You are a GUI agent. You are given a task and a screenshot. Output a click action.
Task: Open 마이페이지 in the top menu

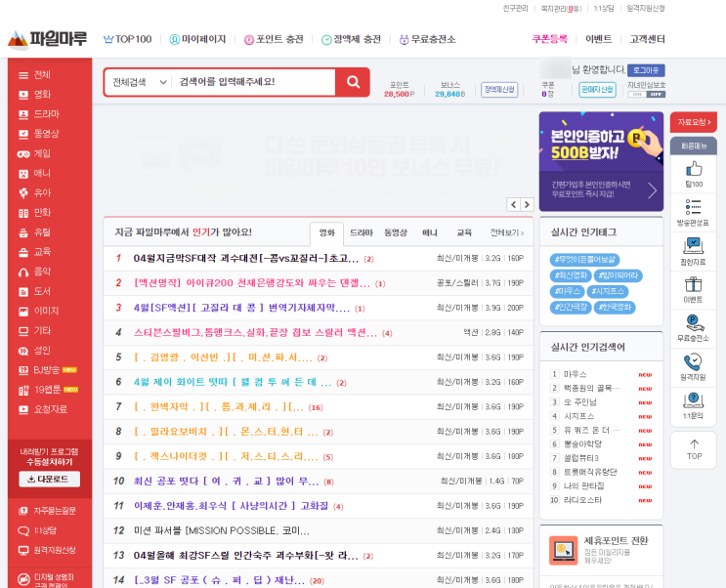(x=197, y=39)
